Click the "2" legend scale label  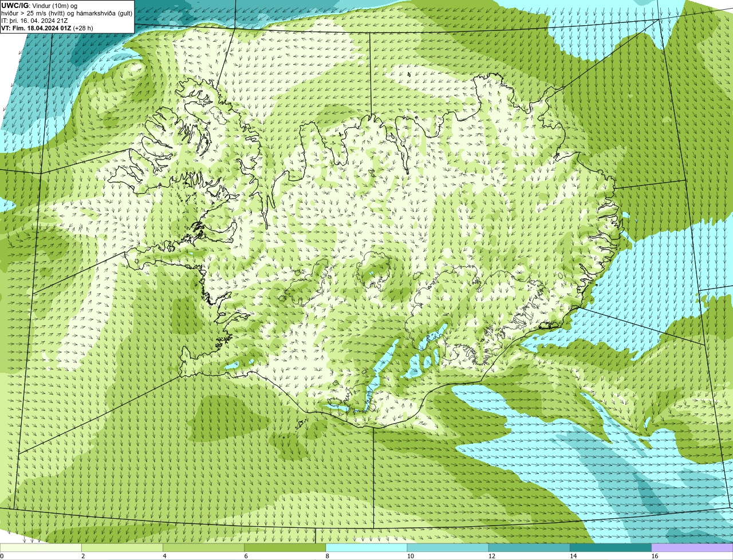[83, 556]
